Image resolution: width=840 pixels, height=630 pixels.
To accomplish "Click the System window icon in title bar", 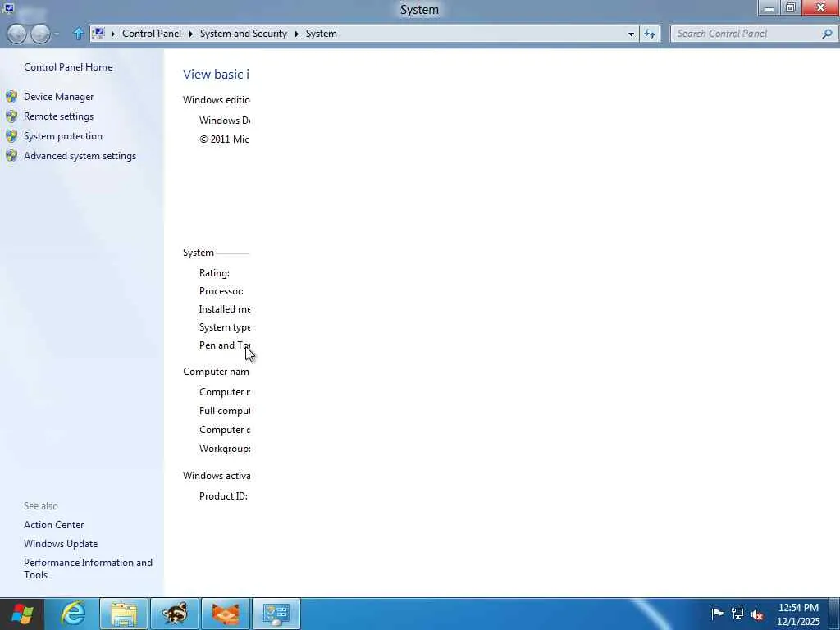I will click(8, 8).
